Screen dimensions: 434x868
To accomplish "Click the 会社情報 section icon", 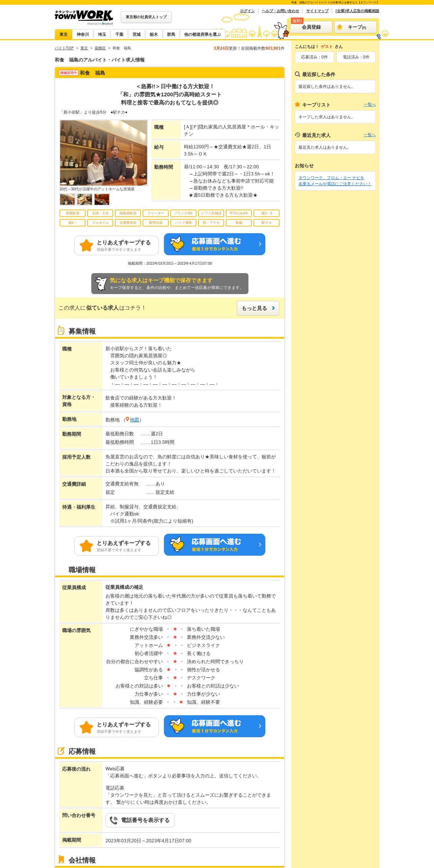I will 61,859.
